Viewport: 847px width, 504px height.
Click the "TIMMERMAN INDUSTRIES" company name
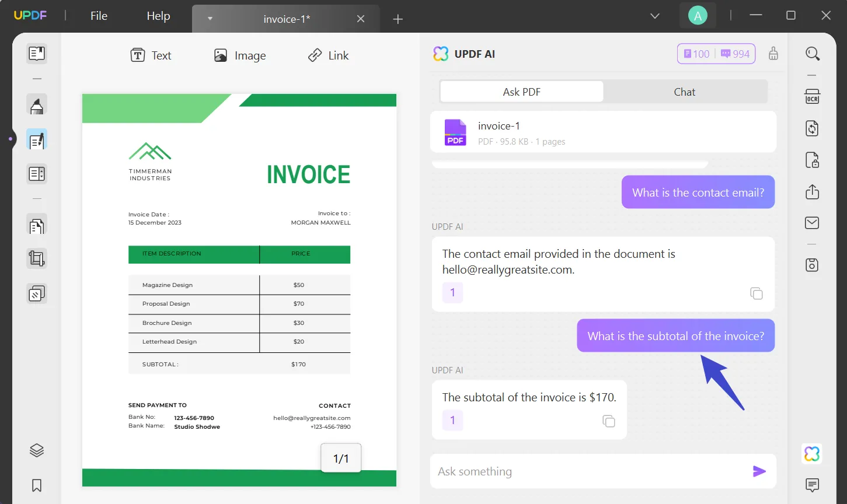[151, 175]
